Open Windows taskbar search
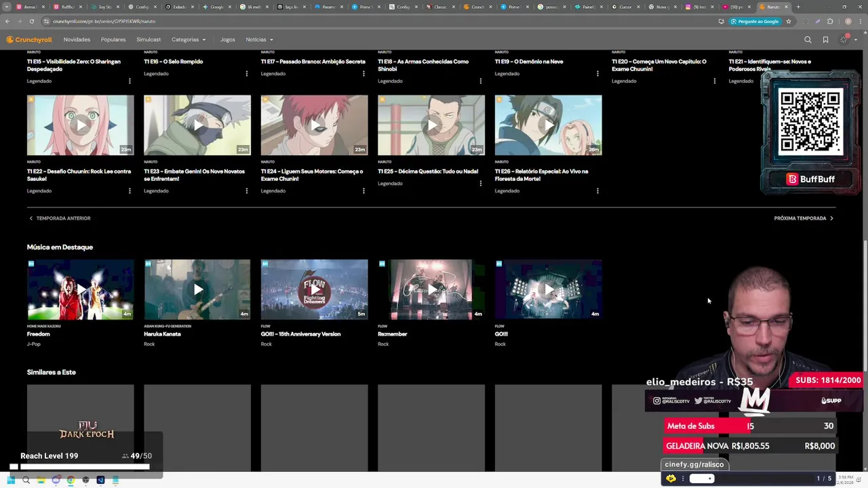Image resolution: width=868 pixels, height=488 pixels. click(x=26, y=480)
